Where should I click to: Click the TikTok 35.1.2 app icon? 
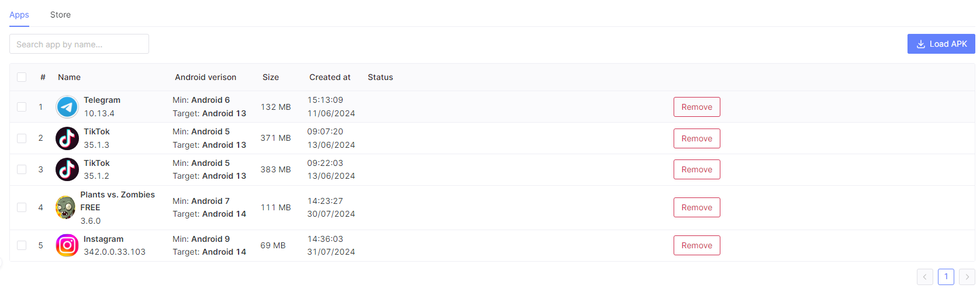pos(67,169)
